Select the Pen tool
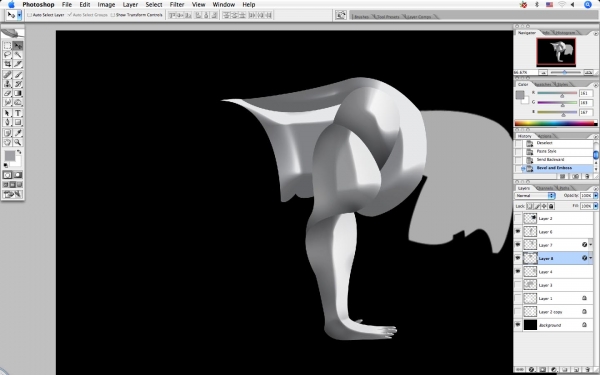600x375 pixels. click(x=7, y=122)
